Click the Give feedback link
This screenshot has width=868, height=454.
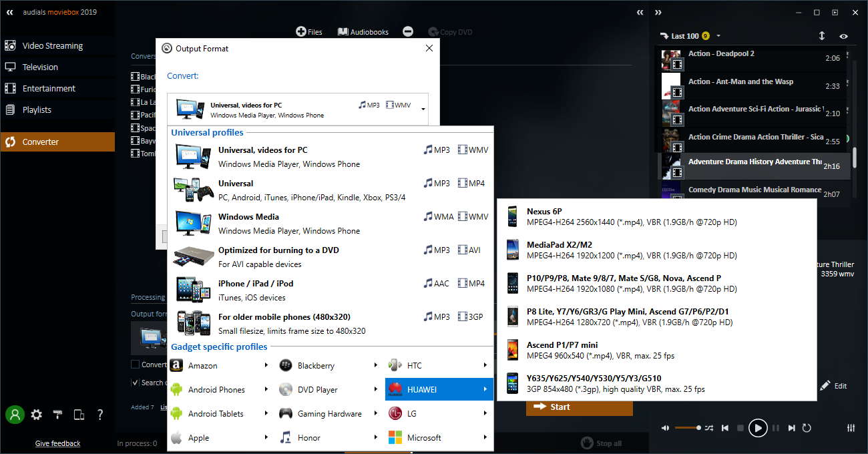57,443
